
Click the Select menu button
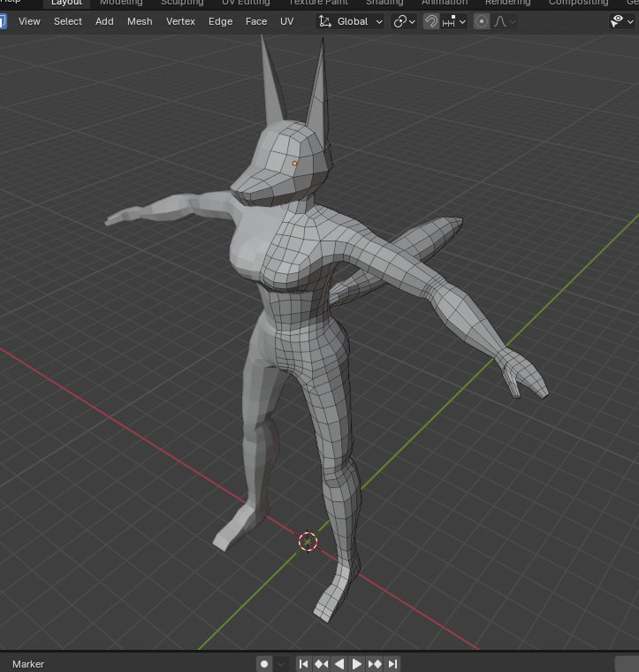point(68,21)
